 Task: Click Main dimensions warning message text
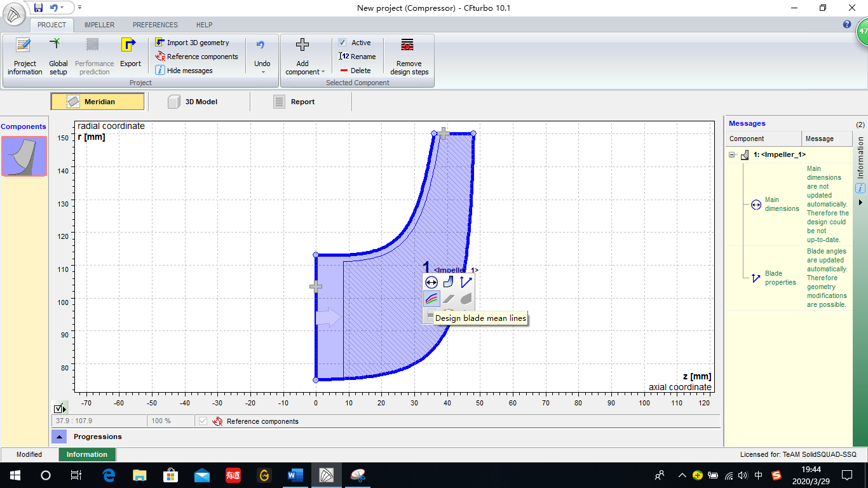[827, 204]
